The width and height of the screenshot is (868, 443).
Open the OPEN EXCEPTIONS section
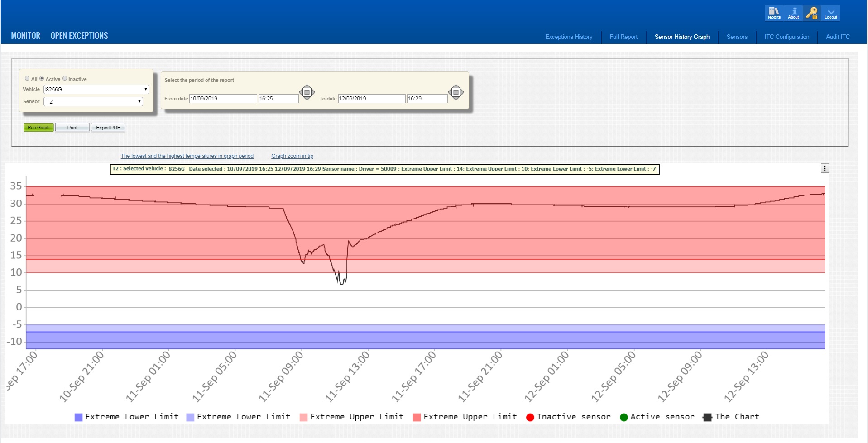[x=79, y=36]
